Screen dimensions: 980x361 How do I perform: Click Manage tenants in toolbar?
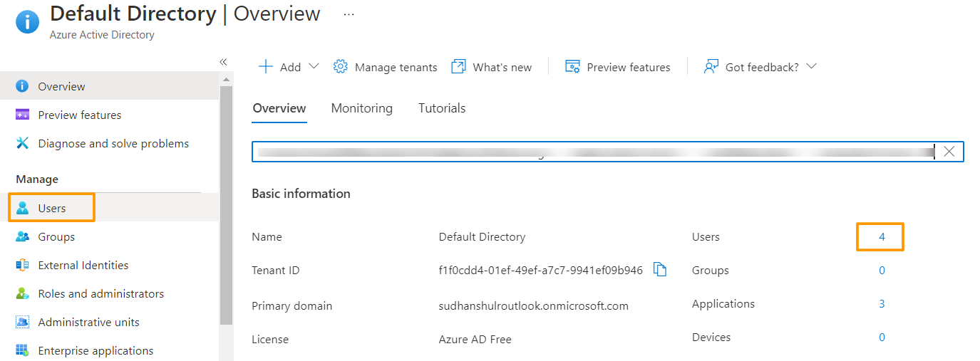[396, 67]
